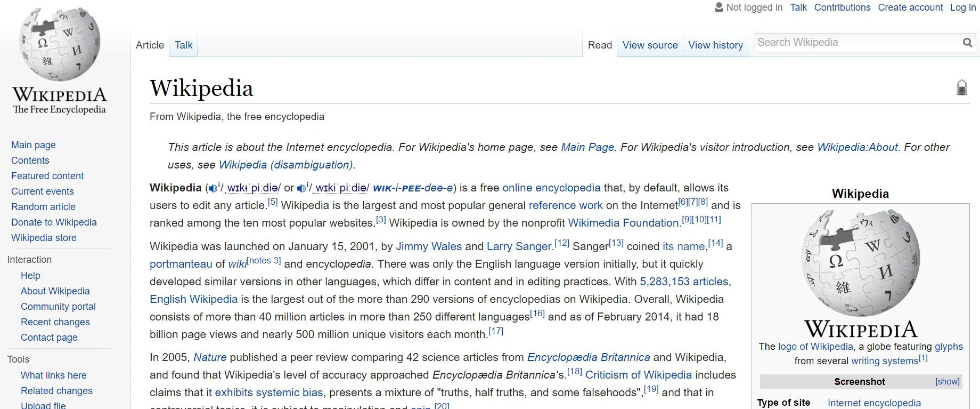This screenshot has width=980, height=409.
Task: Open Contact page link
Action: [49, 338]
